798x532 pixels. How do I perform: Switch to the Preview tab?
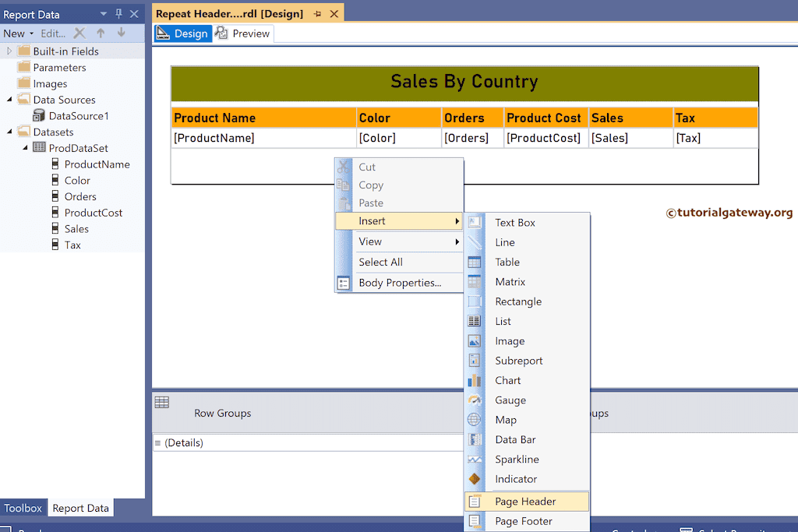[243, 33]
